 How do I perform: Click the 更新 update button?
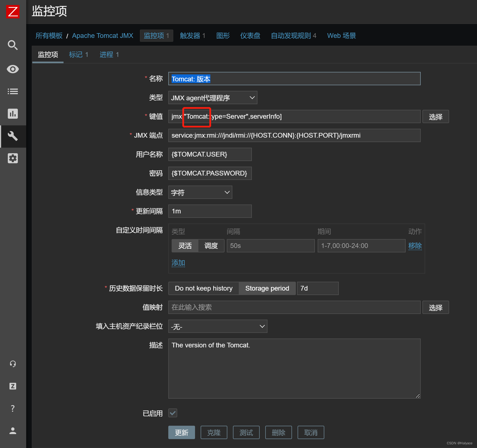click(x=182, y=432)
